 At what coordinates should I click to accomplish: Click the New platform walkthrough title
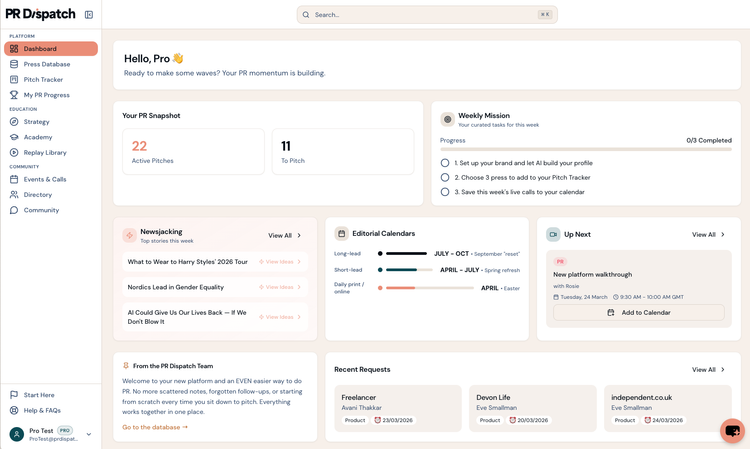(593, 274)
